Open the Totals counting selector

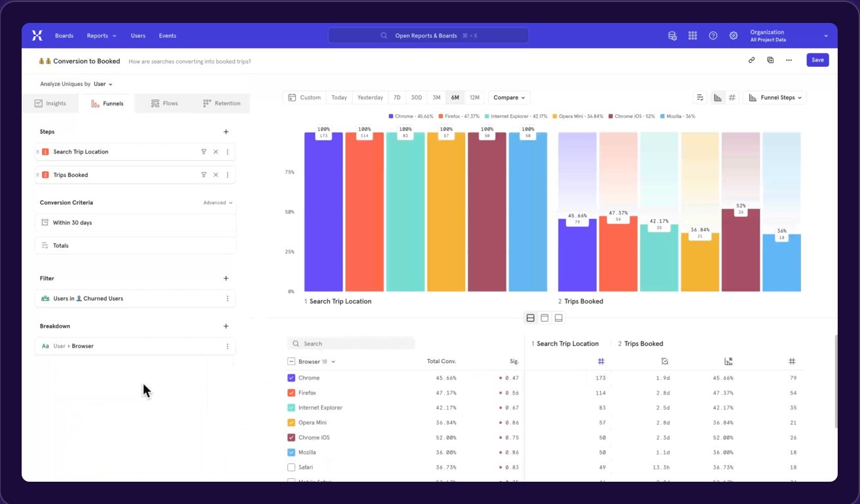[x=135, y=245]
